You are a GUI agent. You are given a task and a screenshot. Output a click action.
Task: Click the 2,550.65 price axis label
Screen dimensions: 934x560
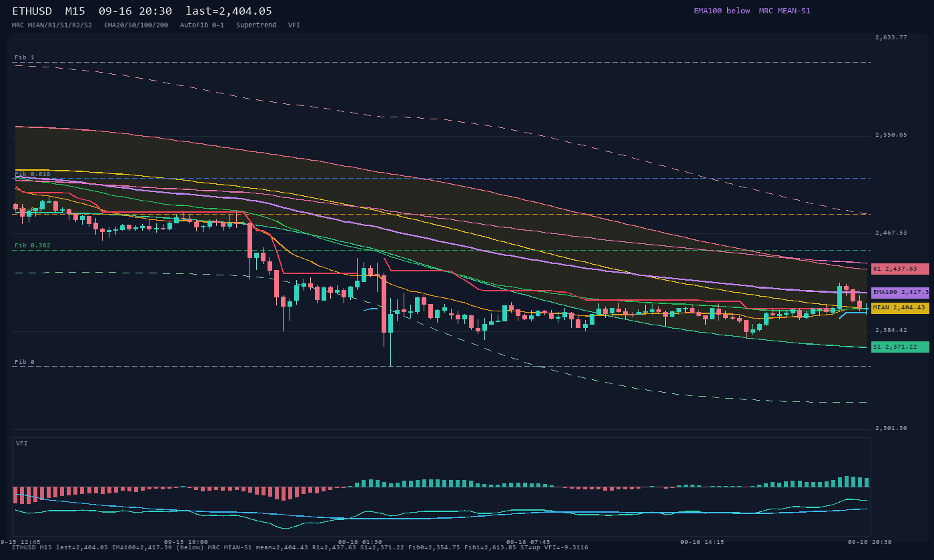coord(891,135)
